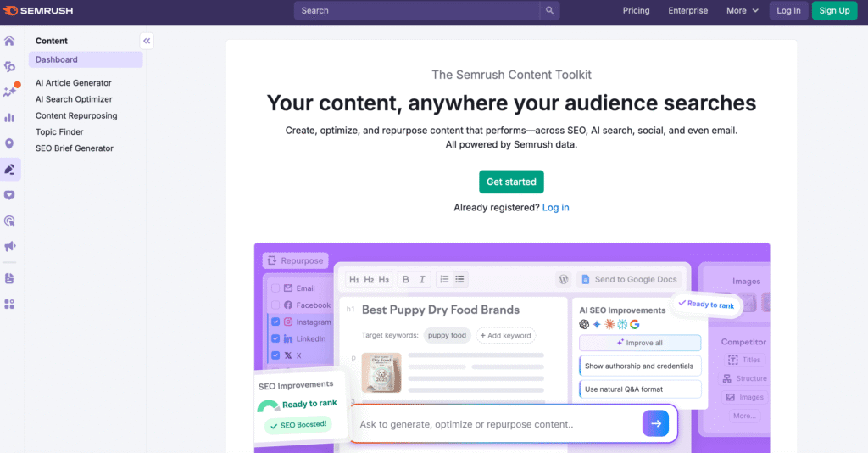This screenshot has height=453, width=868.
Task: Open Content Repurposing tool
Action: pyautogui.click(x=76, y=115)
